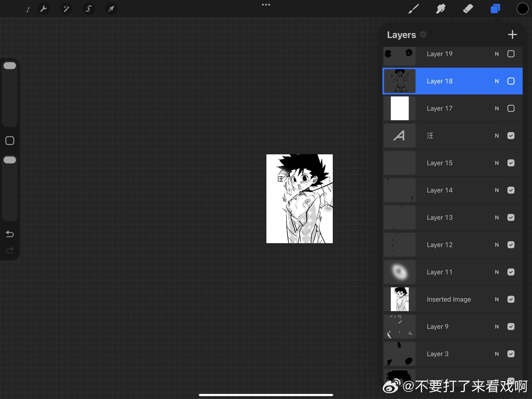Viewport: 532px width, 399px height.
Task: Show Layer 19 using its checkbox
Action: (511, 54)
